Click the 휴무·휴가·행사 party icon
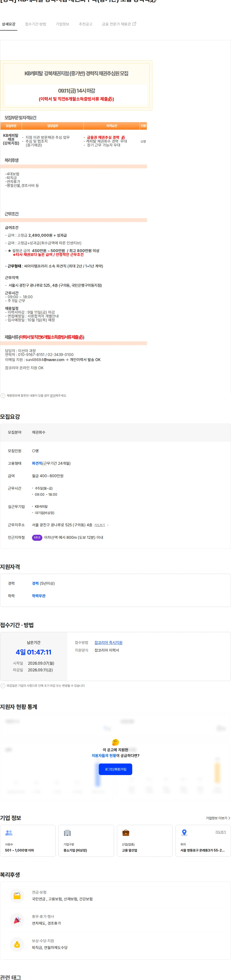 point(17,920)
